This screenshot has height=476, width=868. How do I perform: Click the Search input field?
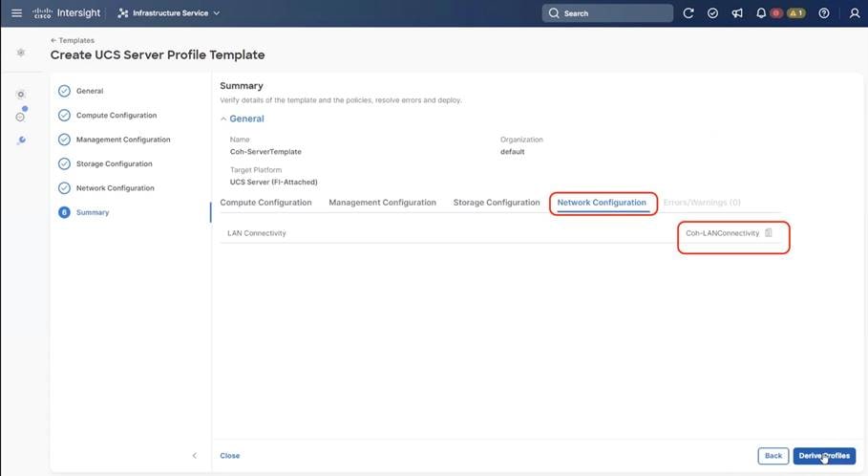607,13
